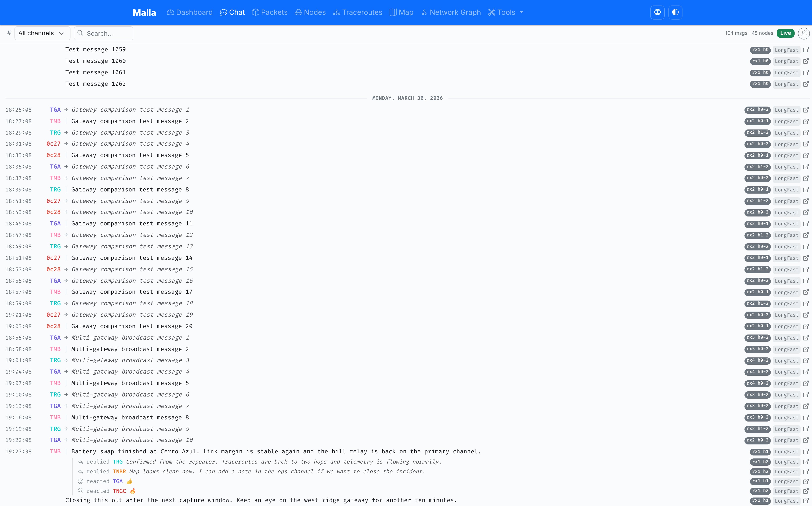Click the Malla brand logo
This screenshot has width=812, height=506.
point(144,12)
